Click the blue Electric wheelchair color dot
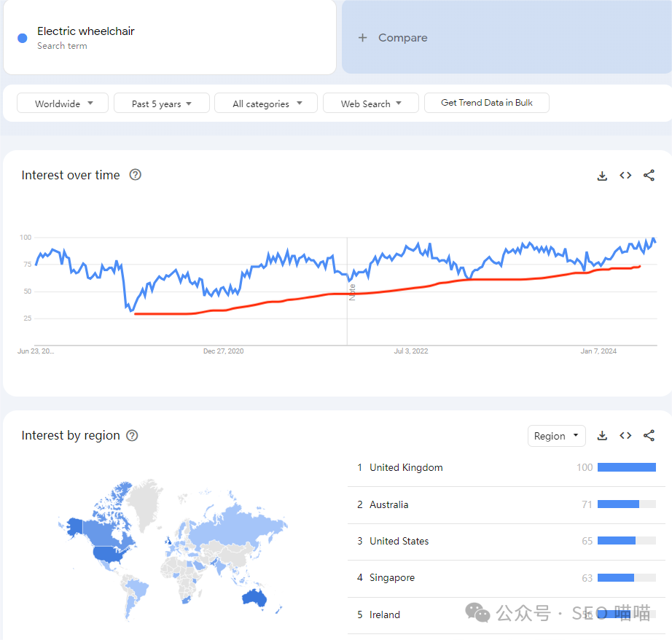This screenshot has height=640, width=672. (x=23, y=38)
